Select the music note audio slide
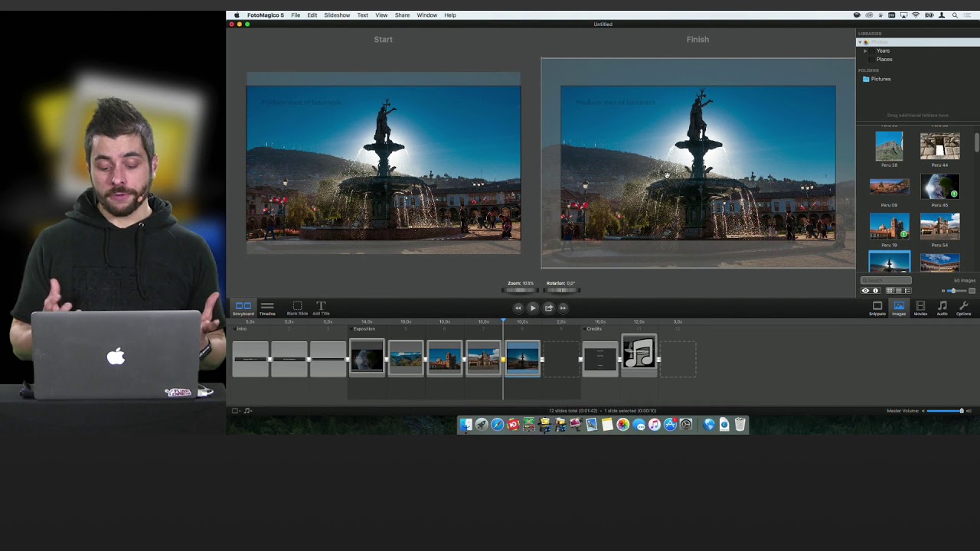This screenshot has width=980, height=551. [639, 355]
